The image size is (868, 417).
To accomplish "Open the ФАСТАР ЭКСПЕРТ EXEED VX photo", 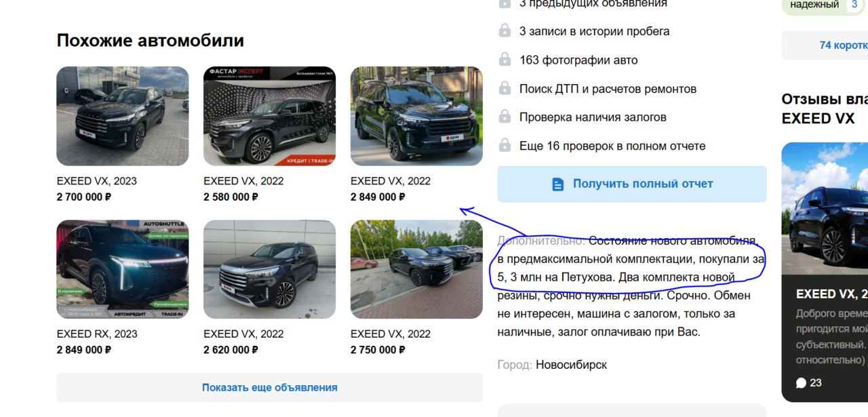I will point(269,116).
